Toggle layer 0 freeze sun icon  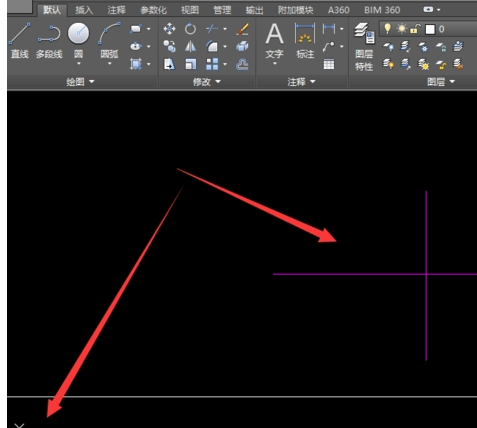pyautogui.click(x=402, y=29)
